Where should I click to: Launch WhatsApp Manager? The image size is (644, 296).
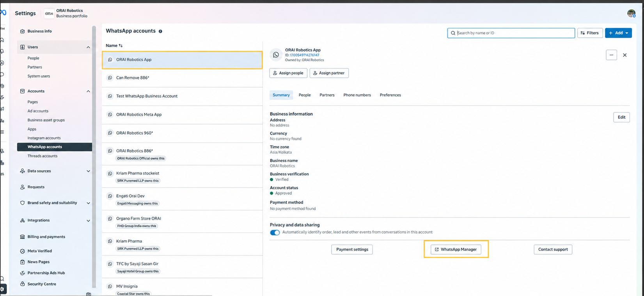(x=456, y=249)
